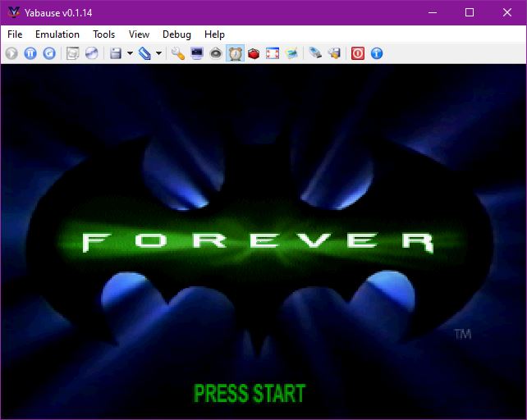Toggle sound with the speaker icon
This screenshot has height=420, width=527.
pyautogui.click(x=216, y=53)
